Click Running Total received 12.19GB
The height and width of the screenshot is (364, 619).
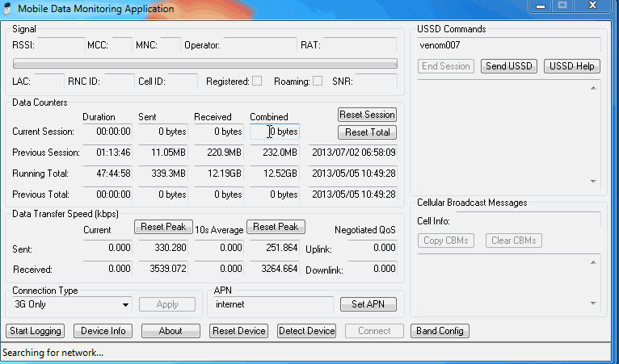[219, 174]
